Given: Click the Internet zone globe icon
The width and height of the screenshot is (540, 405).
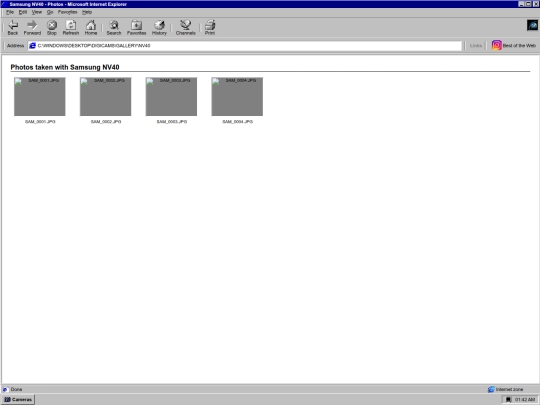Looking at the screenshot, I should coord(491,390).
